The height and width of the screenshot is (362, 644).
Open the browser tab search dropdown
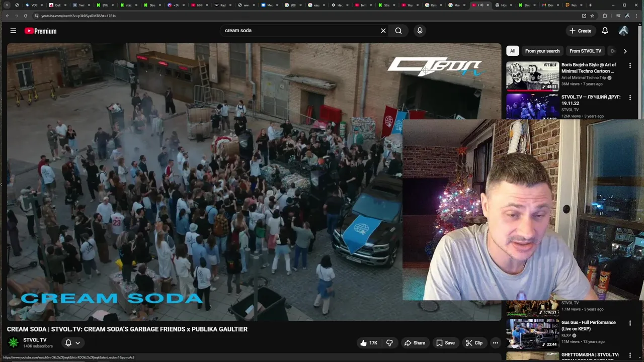point(8,5)
